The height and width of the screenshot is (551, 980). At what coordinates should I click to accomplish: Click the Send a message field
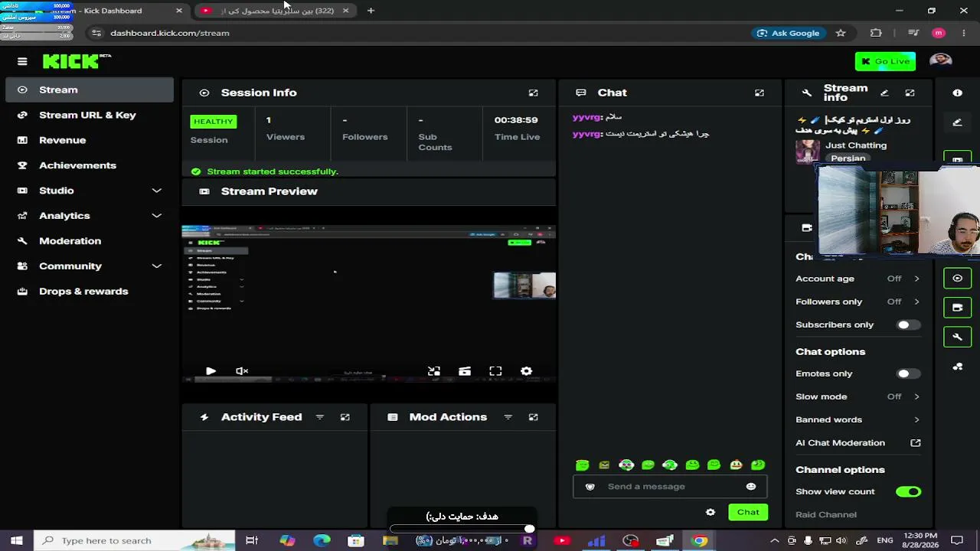click(x=670, y=487)
